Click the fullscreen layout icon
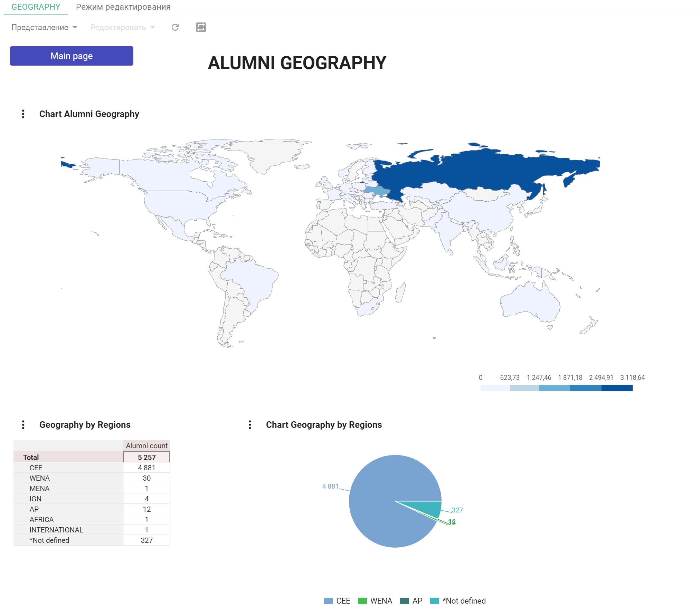 click(x=201, y=27)
